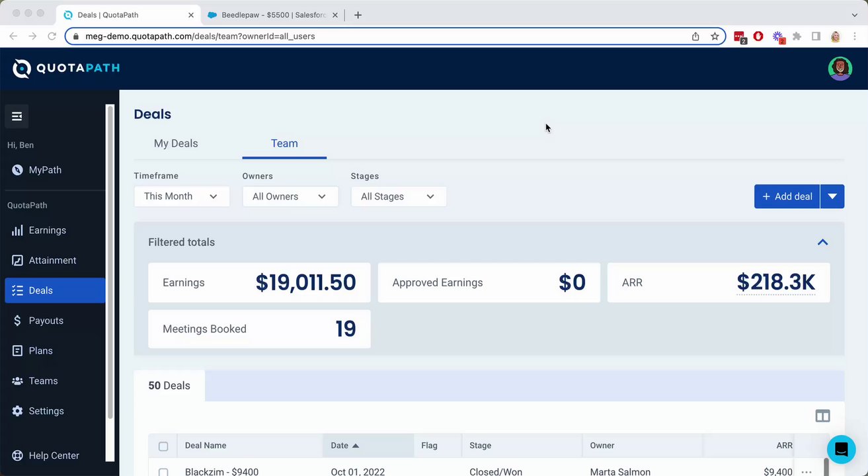Click the Teams people icon
Viewport: 868px width, 476px height.
coord(17,381)
